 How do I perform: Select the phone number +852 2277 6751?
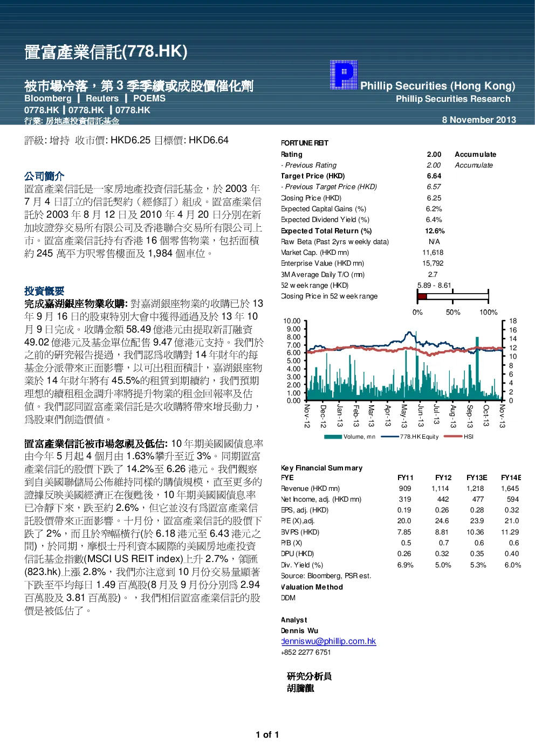click(x=306, y=652)
